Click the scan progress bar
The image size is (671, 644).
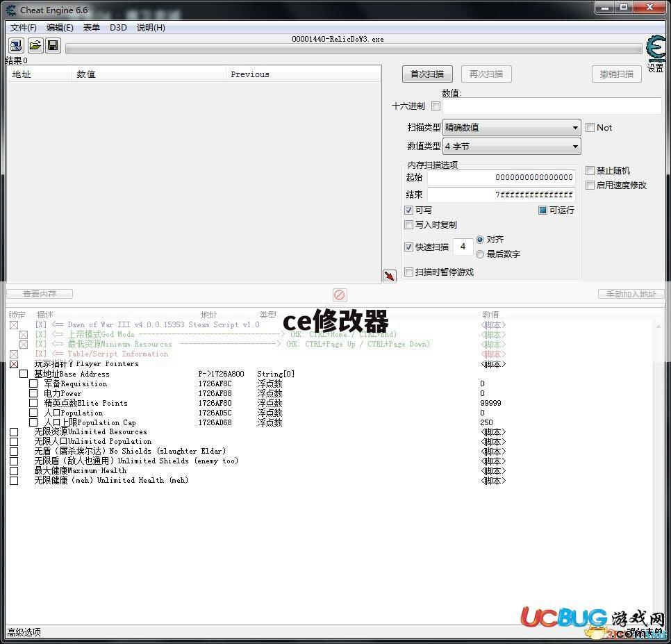click(354, 49)
